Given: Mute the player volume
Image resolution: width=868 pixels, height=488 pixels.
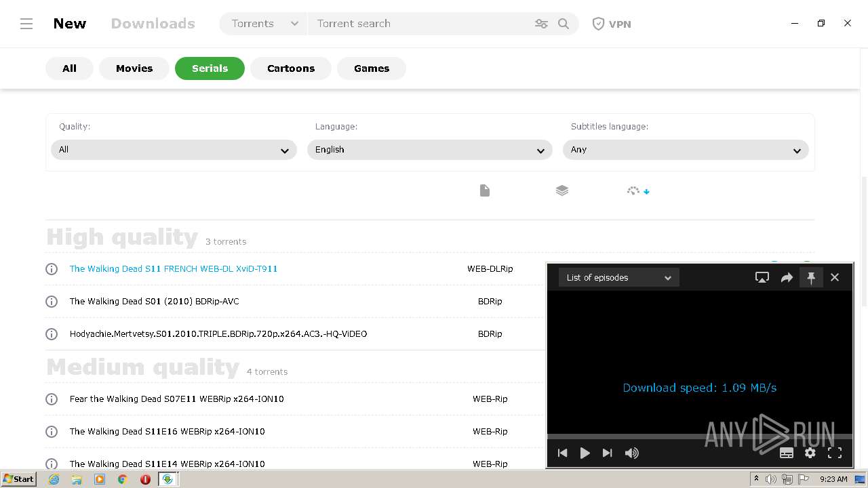Looking at the screenshot, I should click(632, 453).
